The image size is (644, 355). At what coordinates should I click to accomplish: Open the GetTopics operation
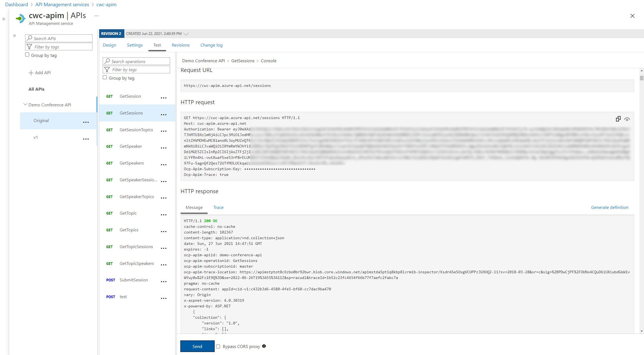tap(129, 230)
